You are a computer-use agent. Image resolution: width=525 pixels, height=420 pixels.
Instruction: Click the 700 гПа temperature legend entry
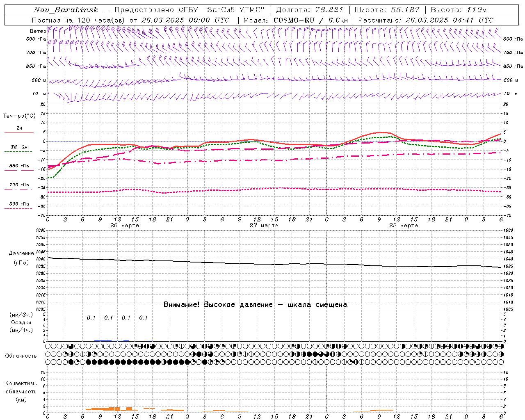pyautogui.click(x=19, y=185)
